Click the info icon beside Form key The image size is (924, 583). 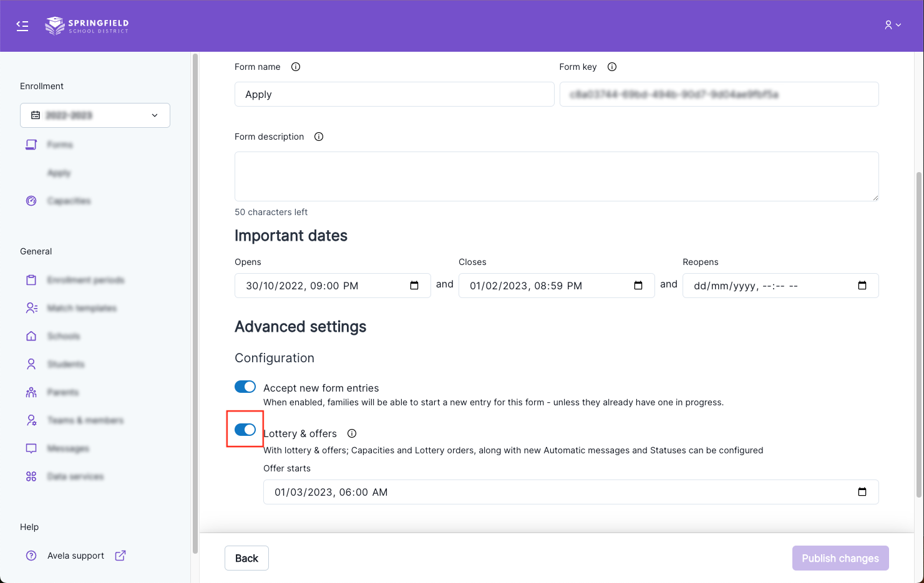point(612,67)
